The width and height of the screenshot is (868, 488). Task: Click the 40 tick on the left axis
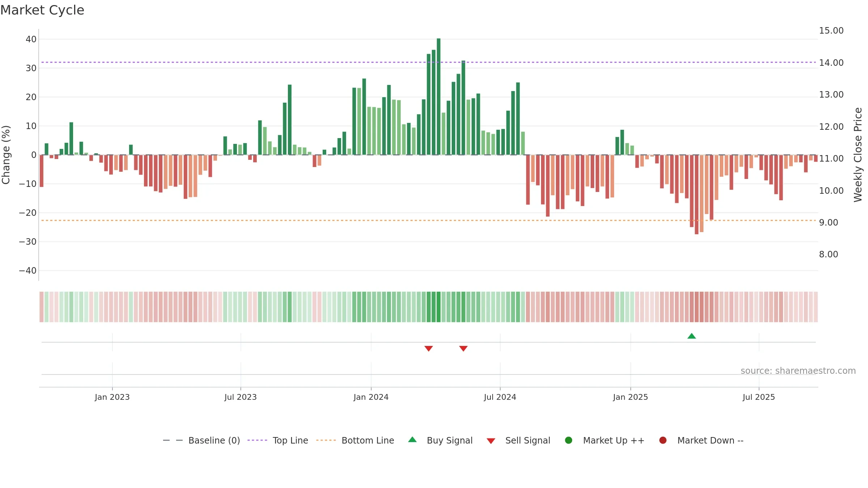point(31,39)
